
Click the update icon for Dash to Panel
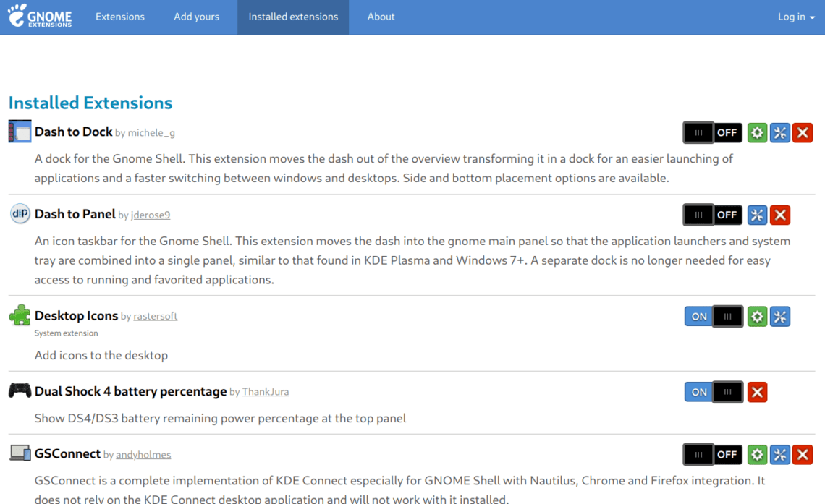point(757,215)
